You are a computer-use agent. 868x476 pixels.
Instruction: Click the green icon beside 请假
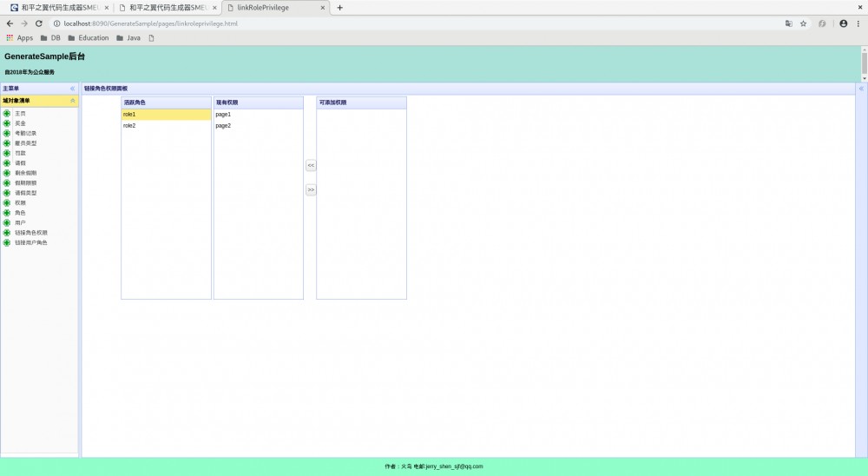pos(7,163)
